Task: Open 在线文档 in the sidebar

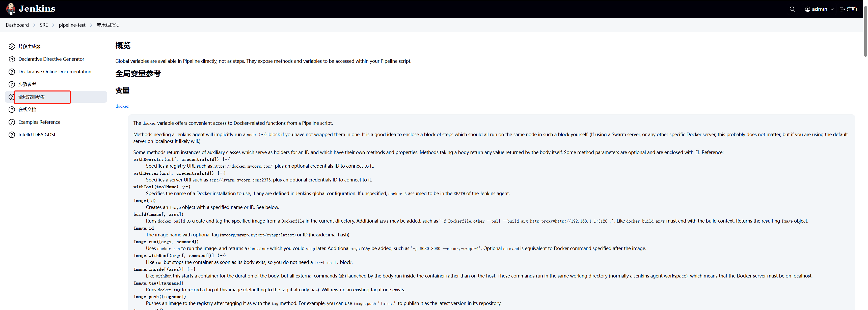Action: (x=27, y=109)
